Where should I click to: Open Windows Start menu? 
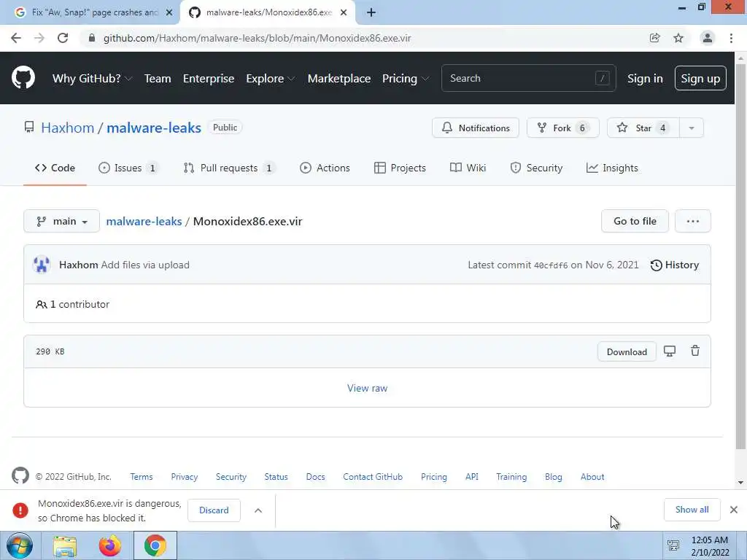point(20,545)
